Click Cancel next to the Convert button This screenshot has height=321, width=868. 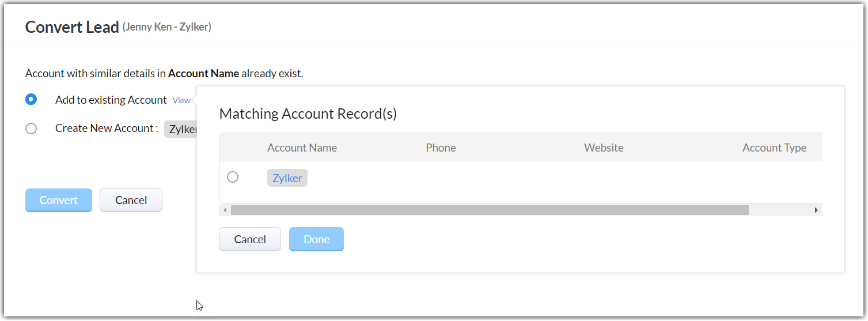pyautogui.click(x=131, y=200)
